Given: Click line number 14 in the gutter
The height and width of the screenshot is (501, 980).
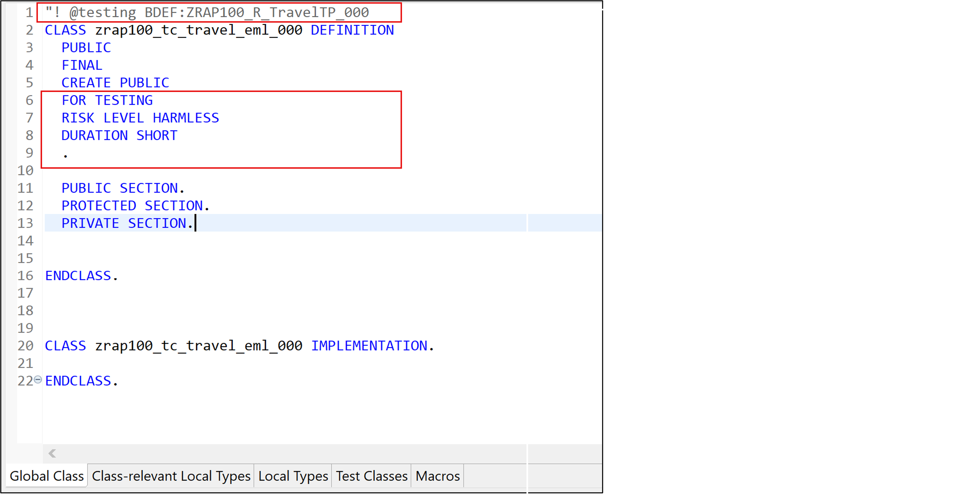Looking at the screenshot, I should pyautogui.click(x=26, y=240).
